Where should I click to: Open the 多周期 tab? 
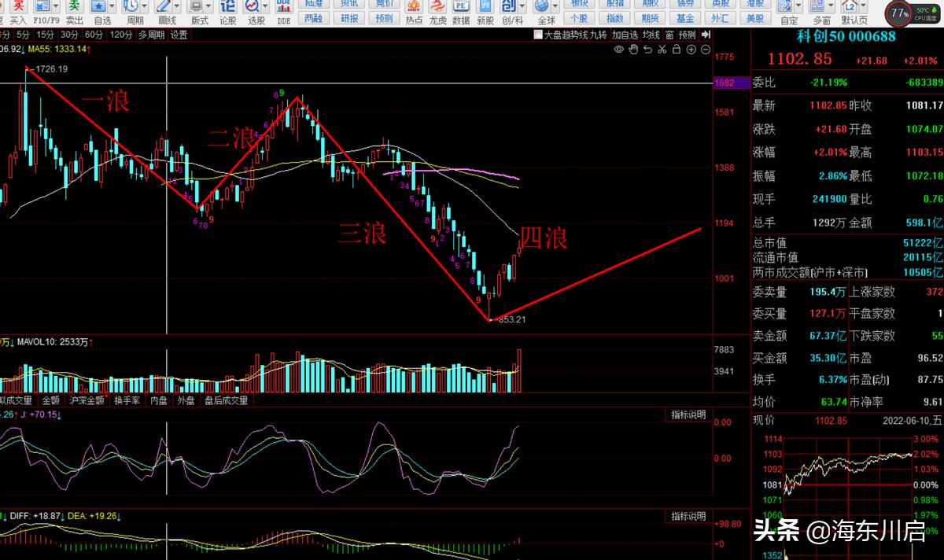tap(151, 35)
